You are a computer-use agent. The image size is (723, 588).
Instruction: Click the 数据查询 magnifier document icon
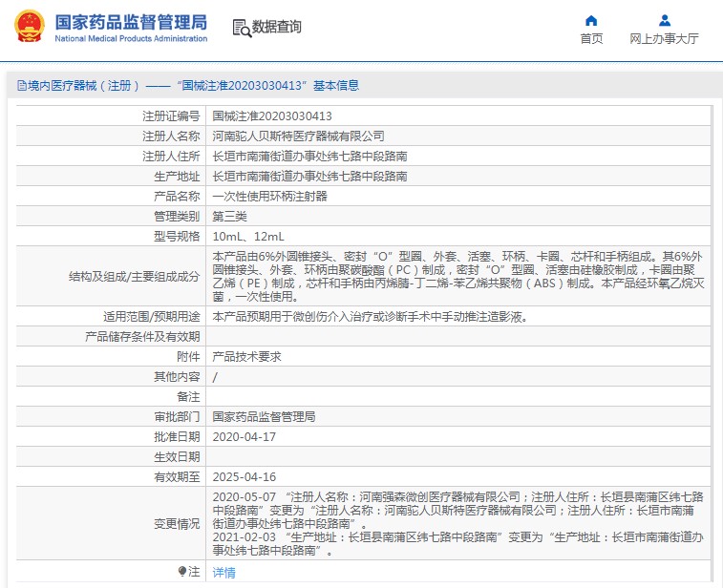pyautogui.click(x=241, y=28)
